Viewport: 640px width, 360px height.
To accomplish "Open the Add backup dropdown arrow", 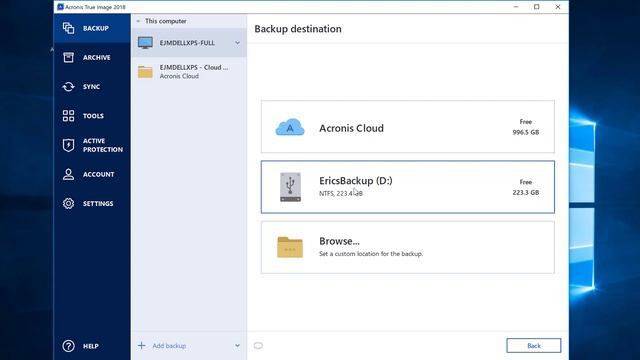I will click(x=237, y=346).
